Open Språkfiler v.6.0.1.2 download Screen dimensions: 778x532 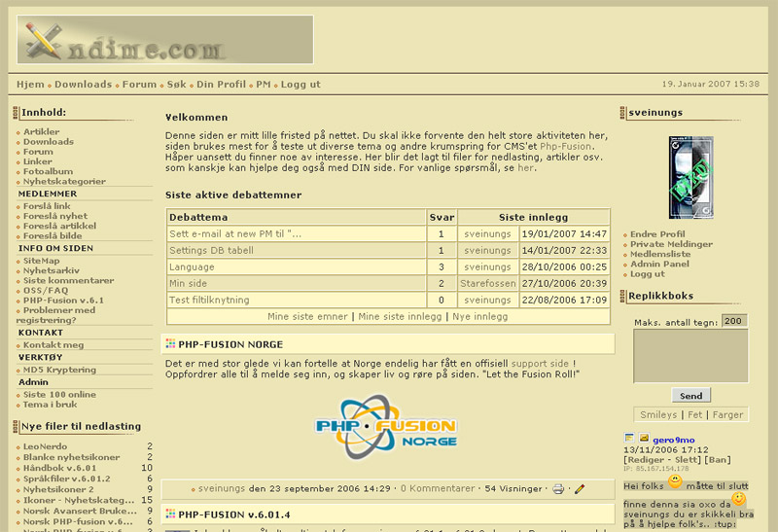coord(67,479)
